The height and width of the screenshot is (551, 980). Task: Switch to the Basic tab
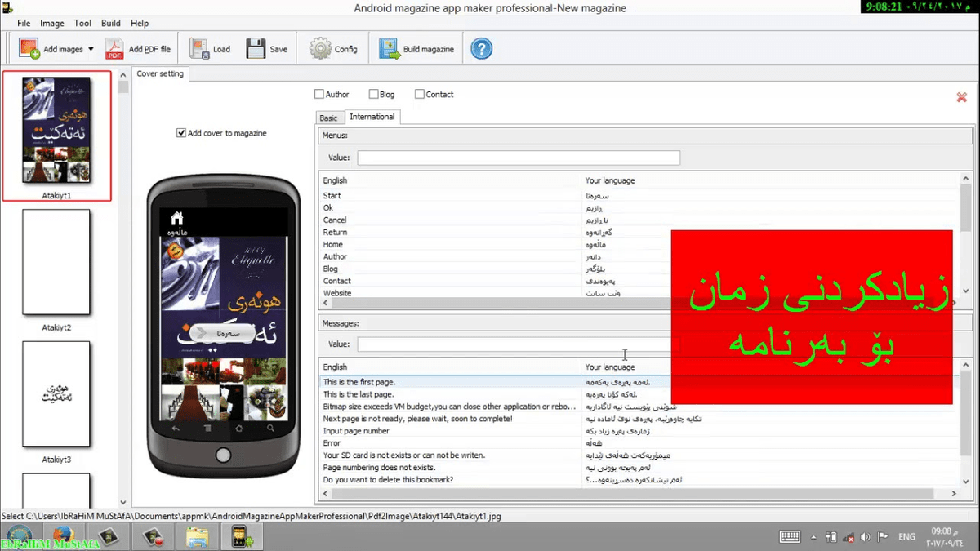click(x=328, y=117)
